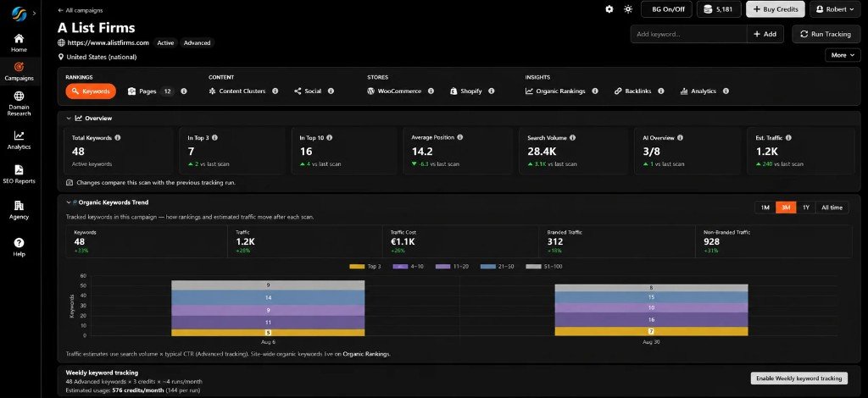The height and width of the screenshot is (398, 868).
Task: Open the Robert user menu
Action: tap(835, 9)
